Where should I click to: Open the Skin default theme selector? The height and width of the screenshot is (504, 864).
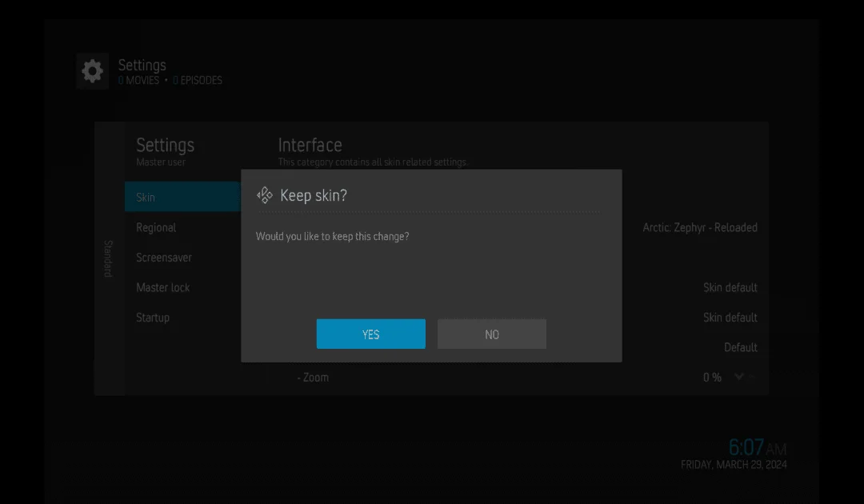[730, 287]
